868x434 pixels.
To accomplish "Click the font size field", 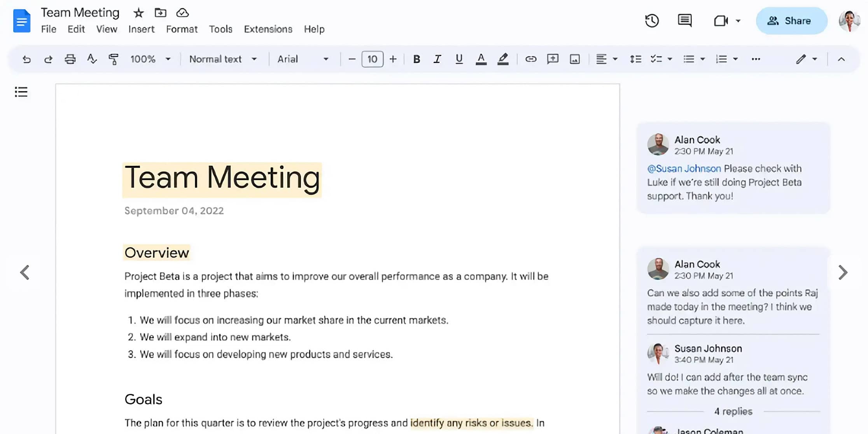I will coord(372,59).
